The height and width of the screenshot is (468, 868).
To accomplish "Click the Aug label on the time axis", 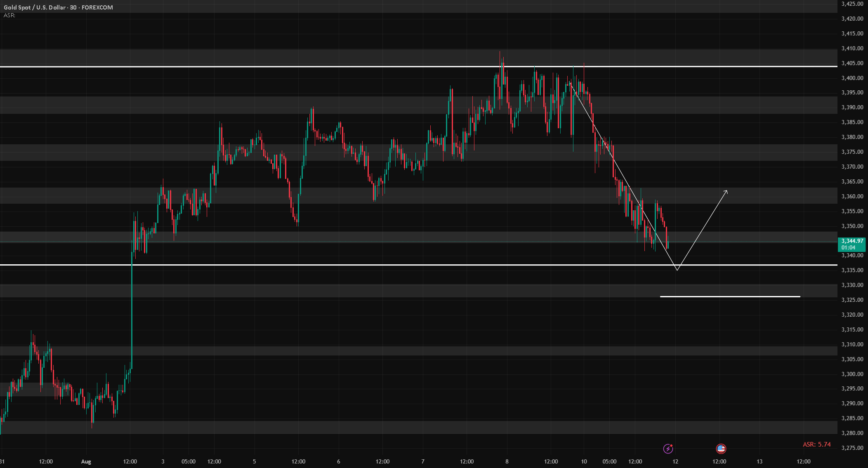I will click(x=86, y=461).
